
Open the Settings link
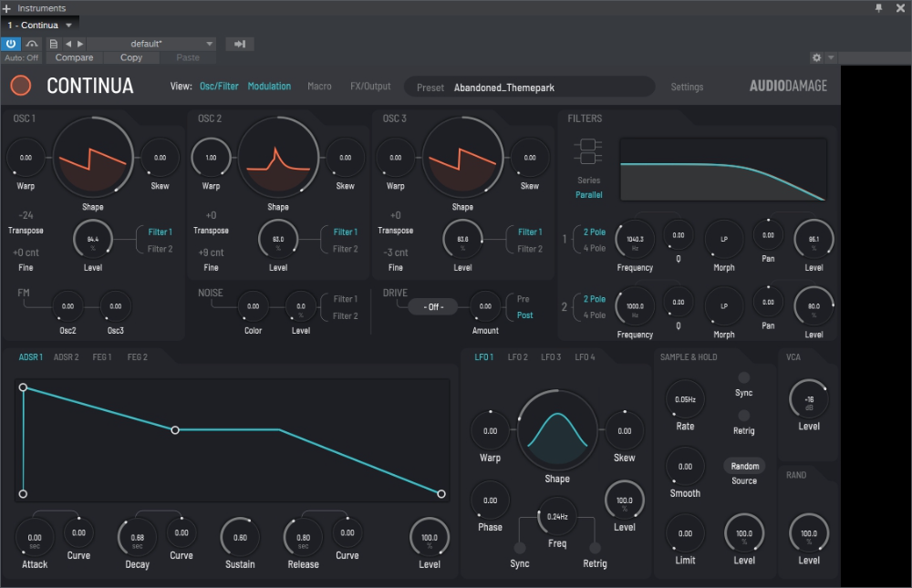click(687, 87)
